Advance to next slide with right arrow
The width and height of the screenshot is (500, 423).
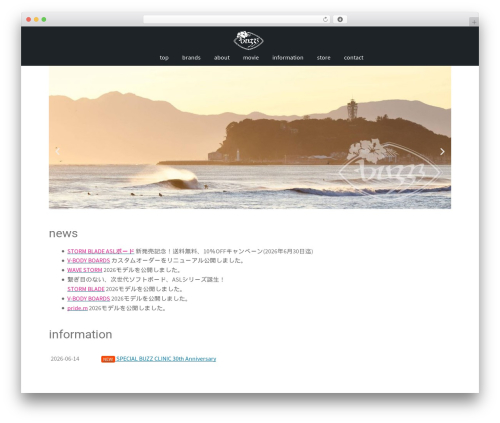tap(442, 151)
